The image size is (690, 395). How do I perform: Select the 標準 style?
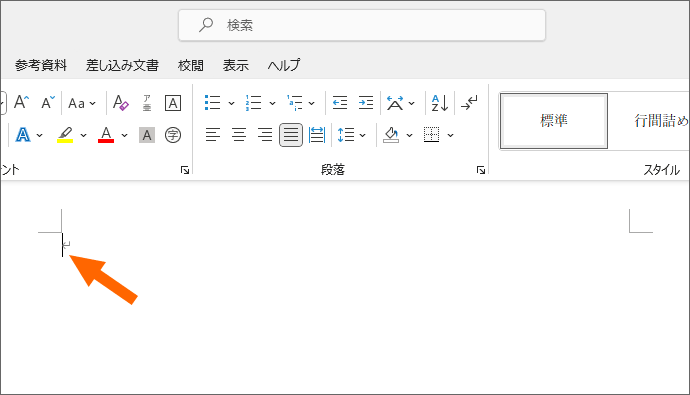[x=554, y=121]
